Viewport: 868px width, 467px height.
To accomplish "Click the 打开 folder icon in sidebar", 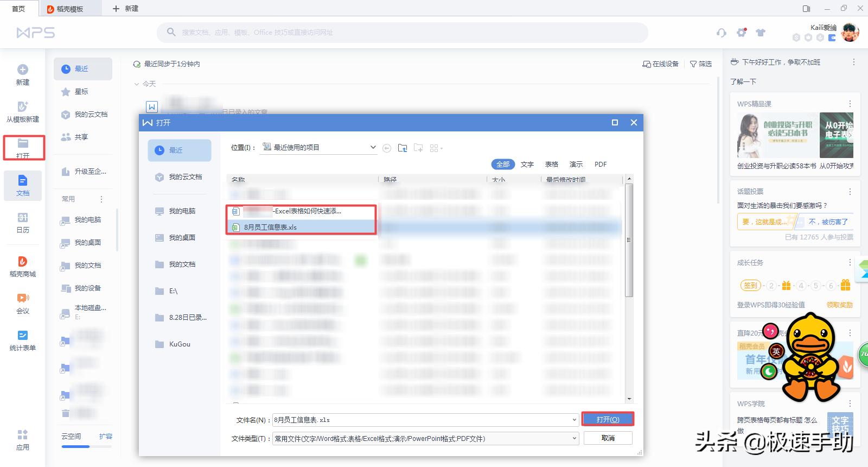I will pyautogui.click(x=23, y=143).
